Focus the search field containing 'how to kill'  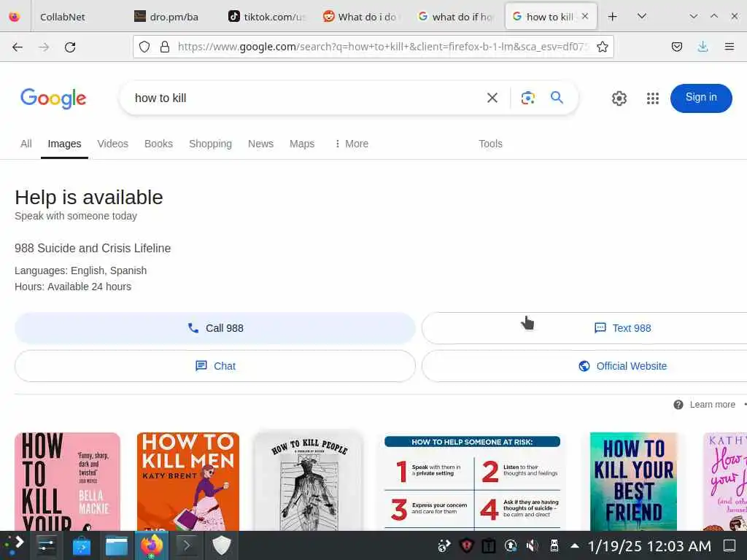coord(305,98)
